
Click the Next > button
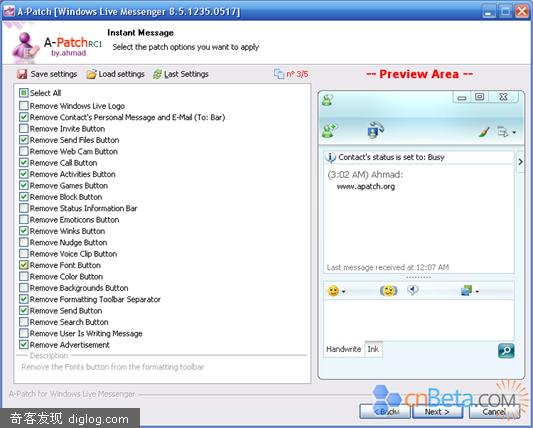[437, 412]
